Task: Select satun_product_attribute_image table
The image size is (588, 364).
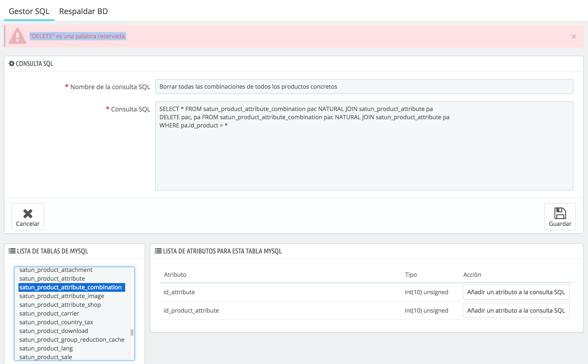Action: pos(62,296)
